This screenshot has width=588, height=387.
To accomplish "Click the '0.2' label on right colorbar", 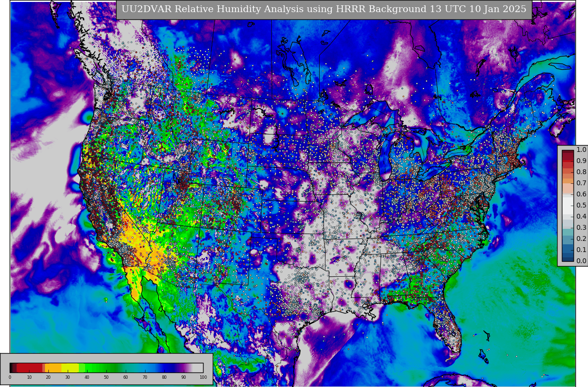I will pyautogui.click(x=581, y=239).
